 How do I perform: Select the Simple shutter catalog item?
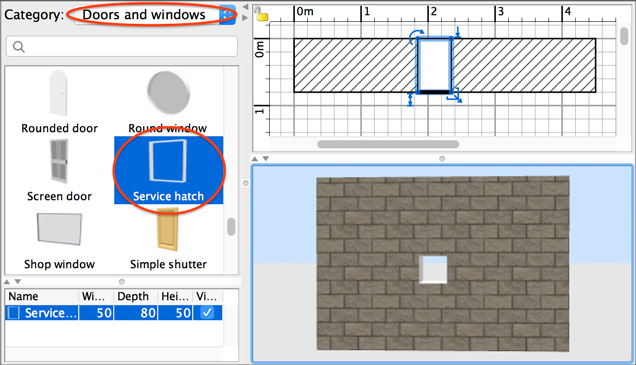tap(168, 239)
